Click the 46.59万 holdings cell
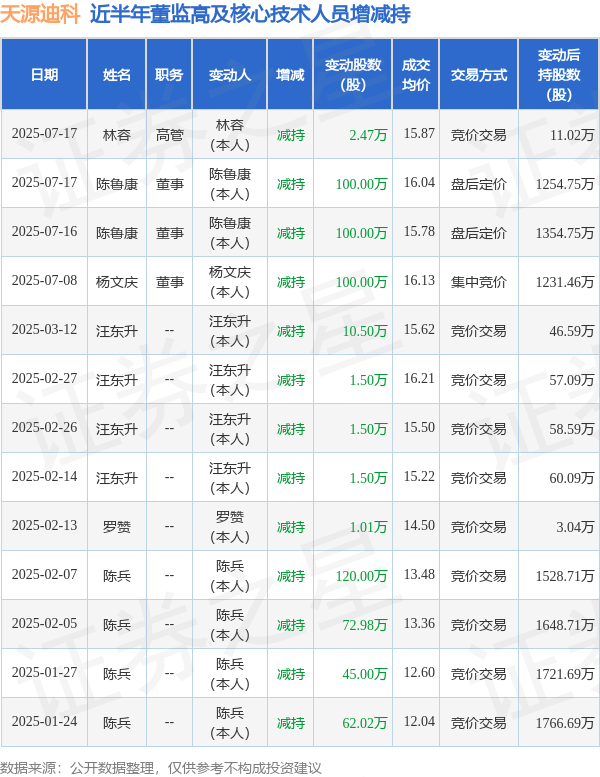 572,331
